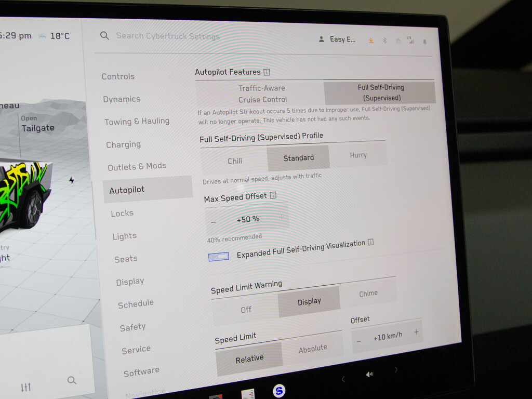532x399 pixels.
Task: Open the notepad-style app icon in dock
Action: click(x=248, y=394)
